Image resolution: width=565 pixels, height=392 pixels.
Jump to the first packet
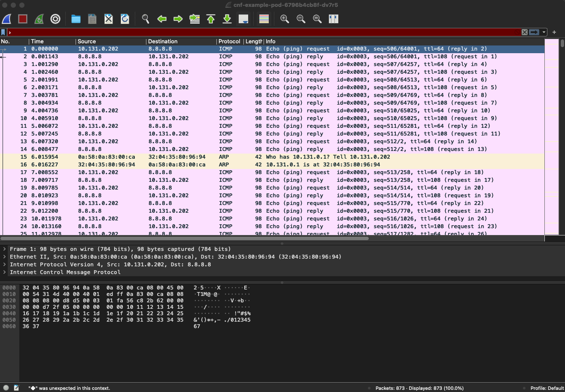(x=211, y=19)
